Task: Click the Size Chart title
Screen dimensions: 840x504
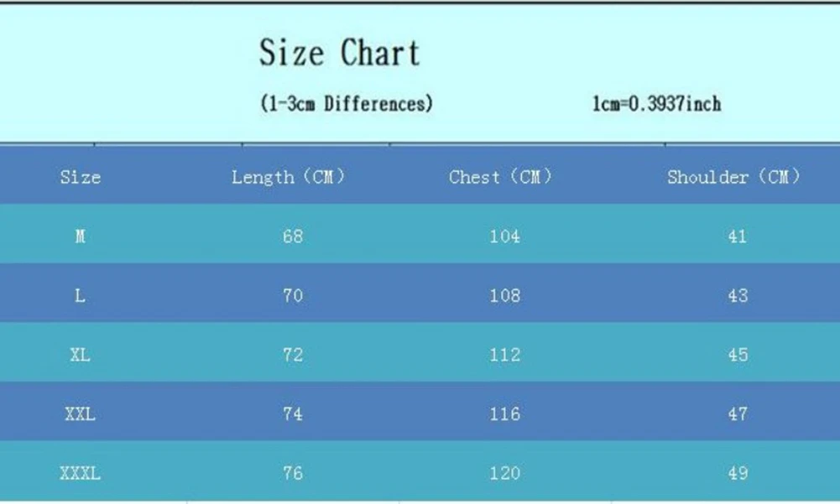Action: pos(339,53)
